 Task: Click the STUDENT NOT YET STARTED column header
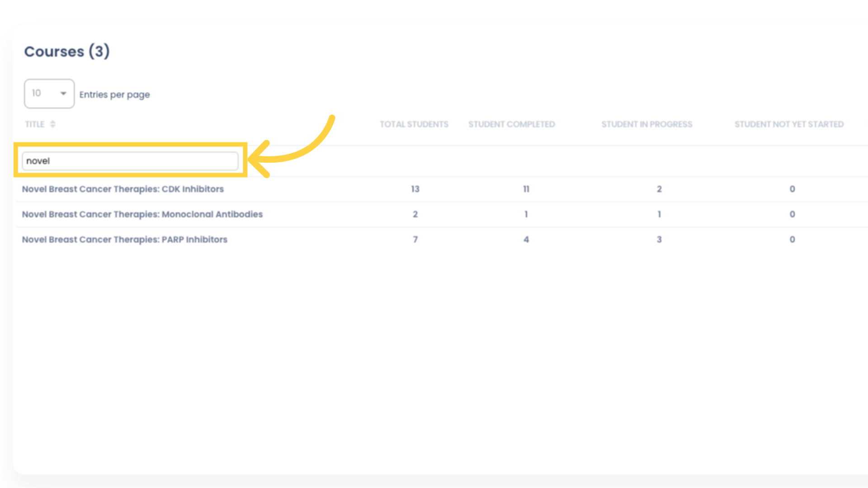click(x=789, y=124)
